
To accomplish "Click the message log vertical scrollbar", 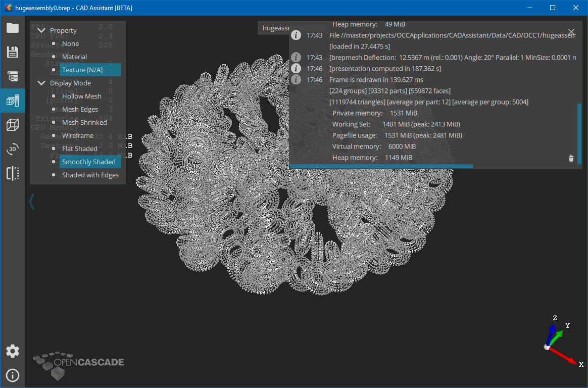I will 579,134.
